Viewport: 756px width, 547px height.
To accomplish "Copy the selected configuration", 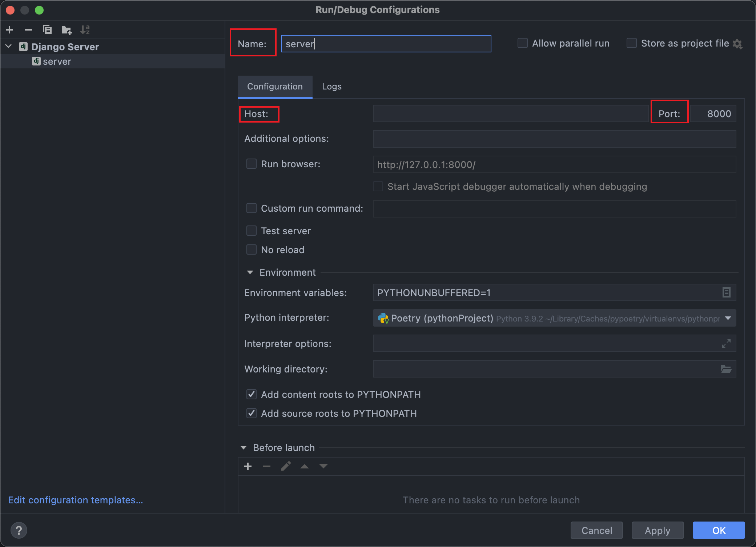I will (47, 30).
